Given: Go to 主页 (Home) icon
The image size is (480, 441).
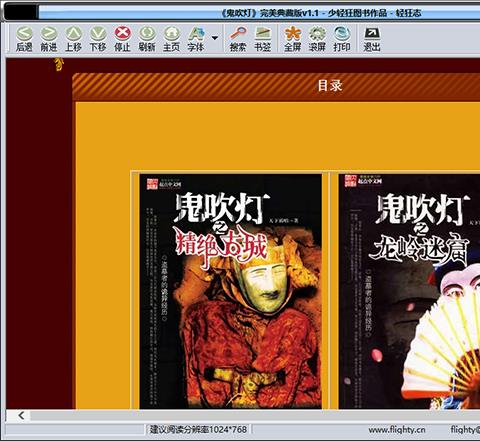Looking at the screenshot, I should coord(171,39).
